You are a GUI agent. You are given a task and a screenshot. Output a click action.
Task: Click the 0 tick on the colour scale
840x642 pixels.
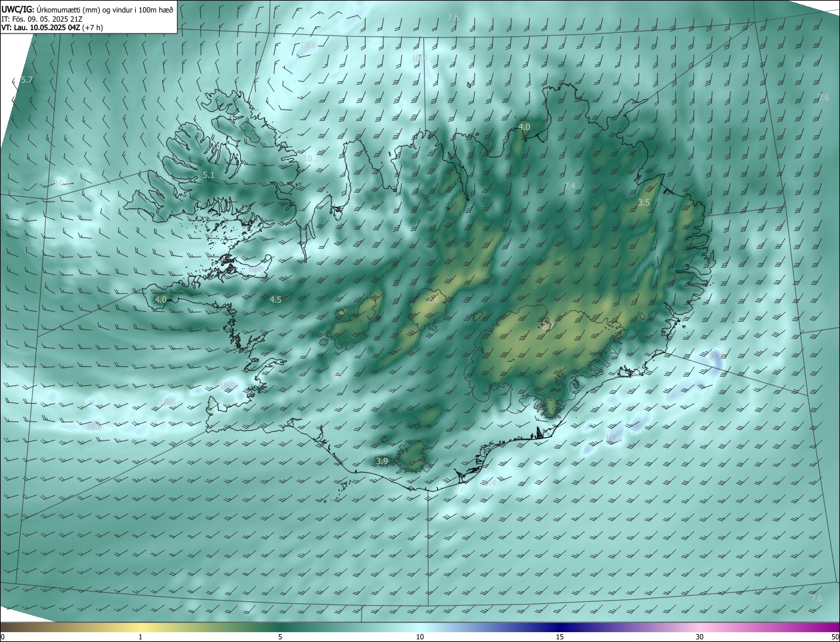3,637
